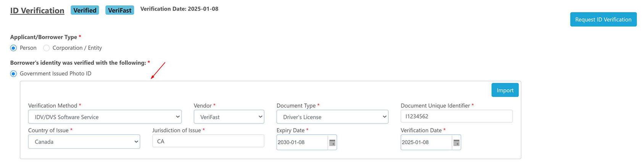Click the ID Verification heading
Viewport: 644px width, 165px height.
37,11
